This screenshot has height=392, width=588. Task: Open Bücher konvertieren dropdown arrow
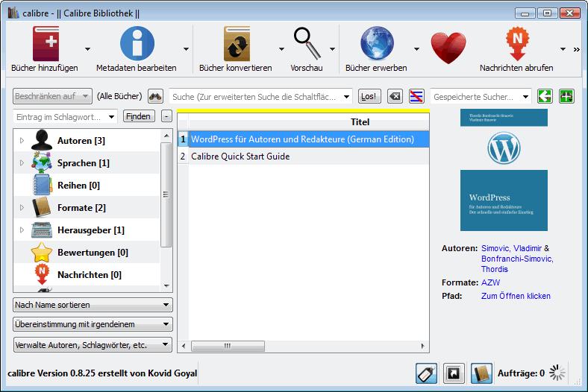(x=281, y=49)
